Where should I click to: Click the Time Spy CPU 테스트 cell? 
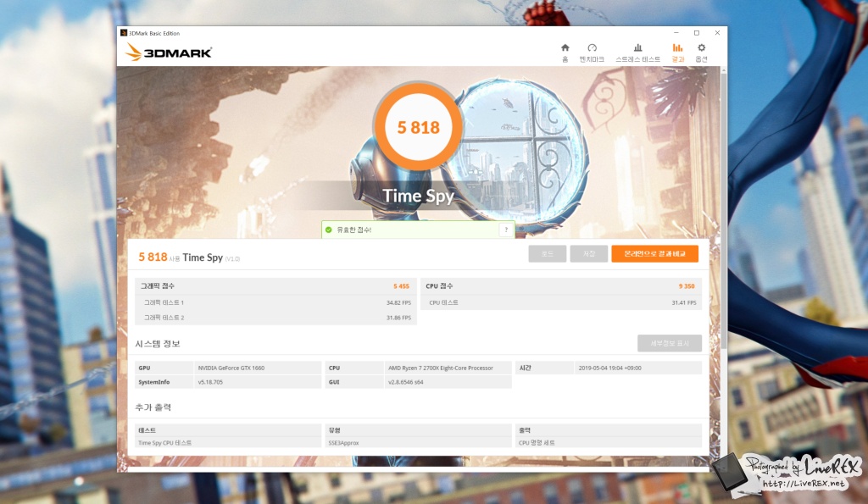[228, 443]
